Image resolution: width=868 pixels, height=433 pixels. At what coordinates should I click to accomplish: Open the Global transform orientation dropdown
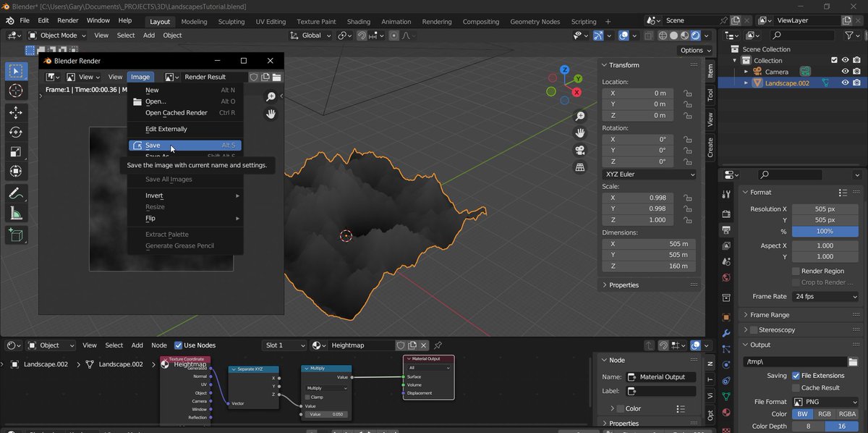pyautogui.click(x=310, y=35)
